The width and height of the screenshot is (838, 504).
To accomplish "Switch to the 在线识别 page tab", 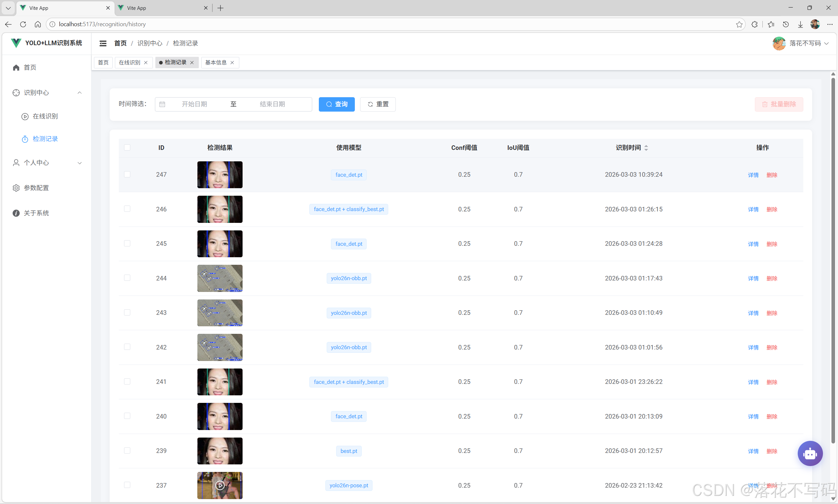I will [x=129, y=63].
